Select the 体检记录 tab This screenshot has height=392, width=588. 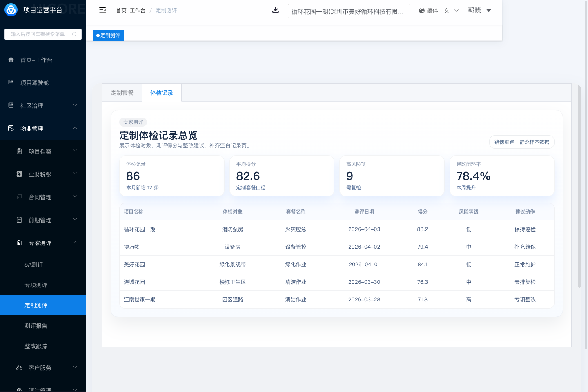[162, 93]
